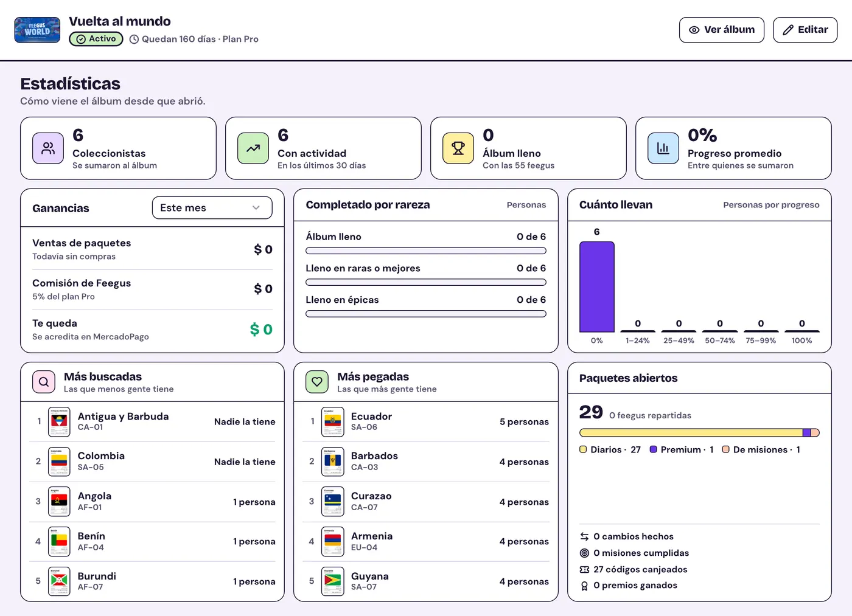Click the Activo status badge
The image size is (852, 616).
(x=96, y=39)
